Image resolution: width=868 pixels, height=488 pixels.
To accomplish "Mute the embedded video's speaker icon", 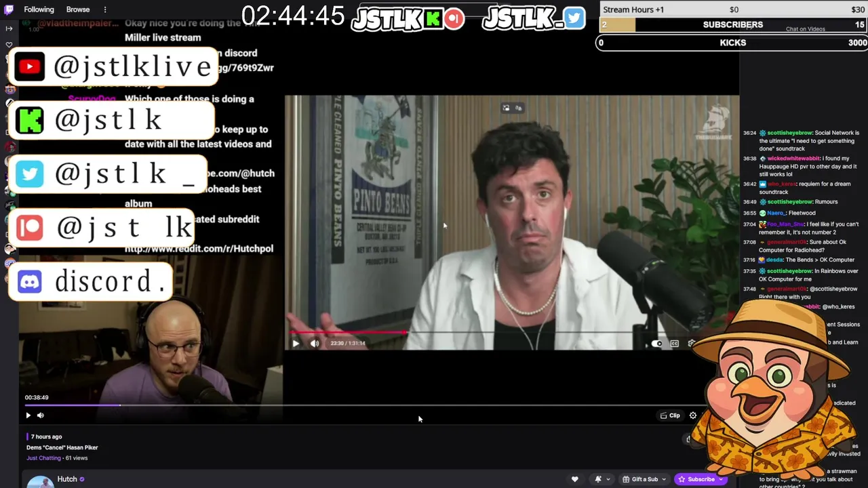I will 315,344.
